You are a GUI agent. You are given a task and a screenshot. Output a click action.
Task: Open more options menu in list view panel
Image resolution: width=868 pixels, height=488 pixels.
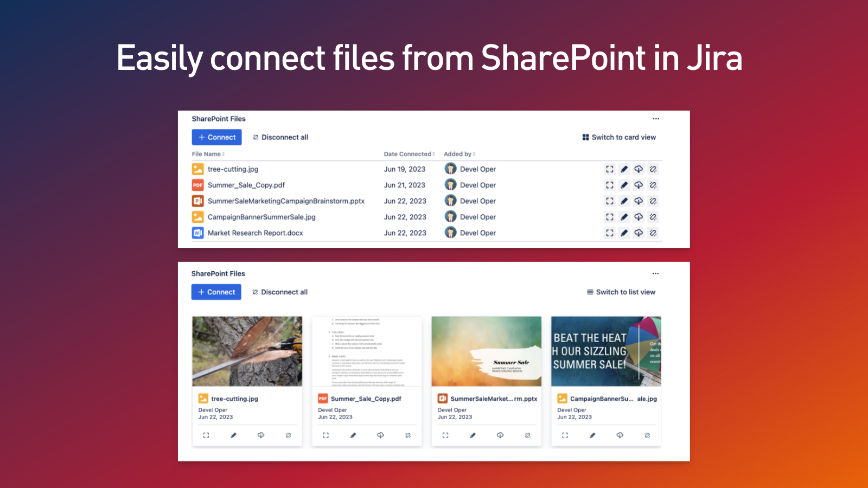pyautogui.click(x=656, y=119)
